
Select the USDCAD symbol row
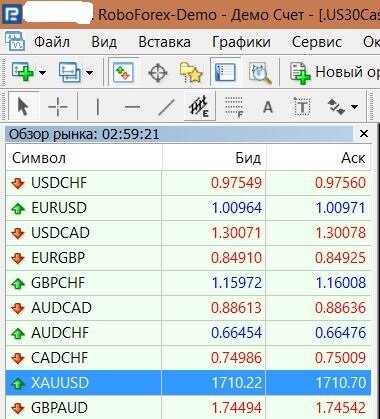(x=188, y=233)
